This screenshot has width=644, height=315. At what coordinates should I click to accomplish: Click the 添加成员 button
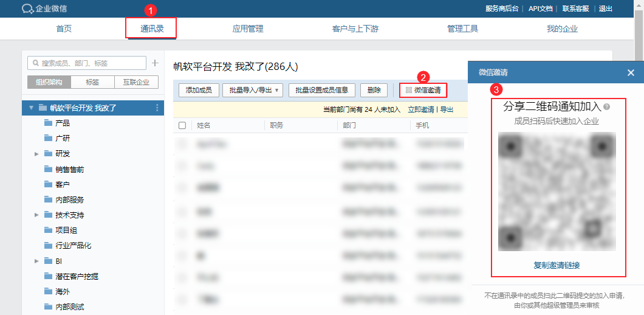199,90
